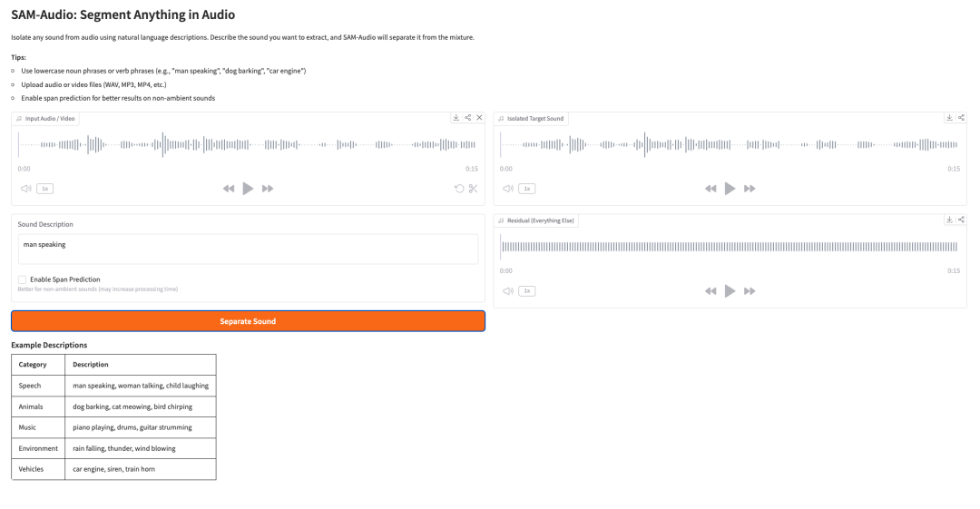Skip forward in the Input Audio player
The height and width of the screenshot is (509, 980).
pos(268,188)
